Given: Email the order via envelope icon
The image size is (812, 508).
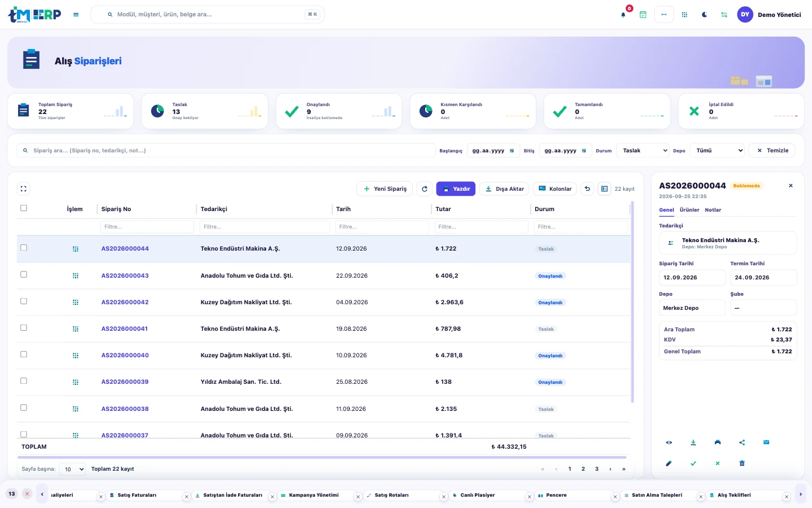Looking at the screenshot, I should click(x=766, y=443).
